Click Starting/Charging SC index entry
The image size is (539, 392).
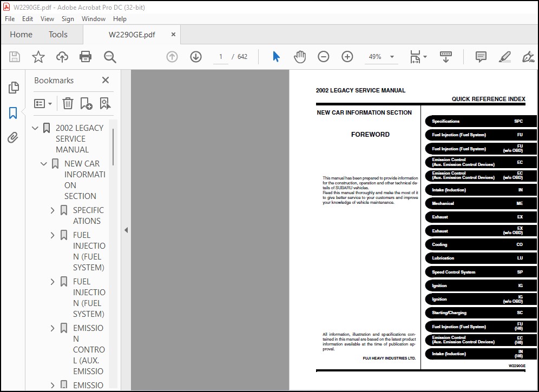tap(480, 313)
